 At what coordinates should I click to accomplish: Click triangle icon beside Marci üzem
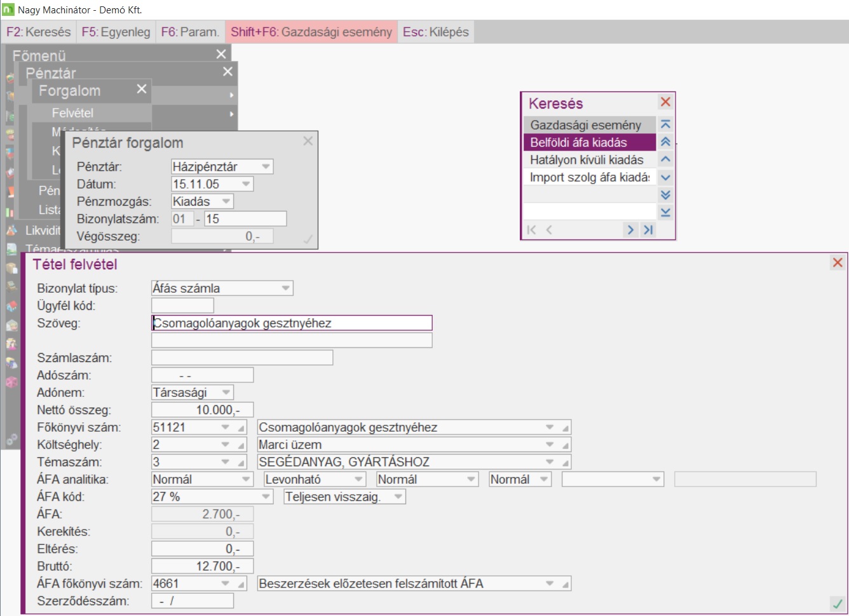coord(565,445)
